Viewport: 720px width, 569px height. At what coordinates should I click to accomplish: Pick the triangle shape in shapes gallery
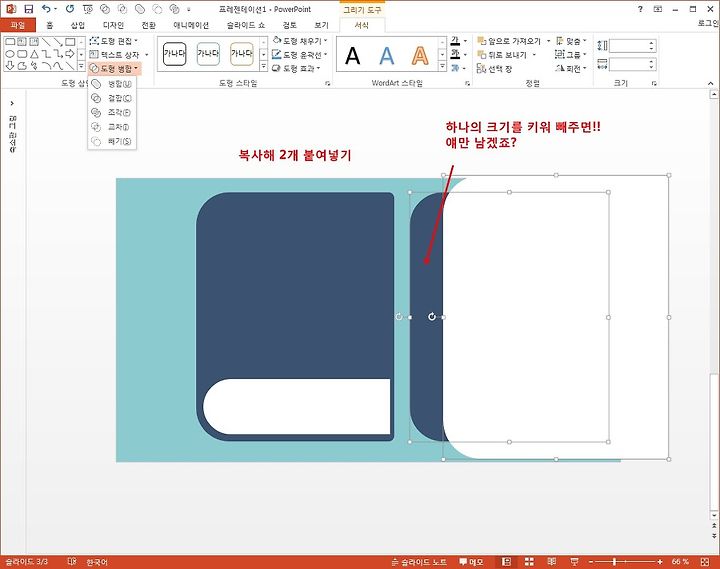[x=34, y=54]
